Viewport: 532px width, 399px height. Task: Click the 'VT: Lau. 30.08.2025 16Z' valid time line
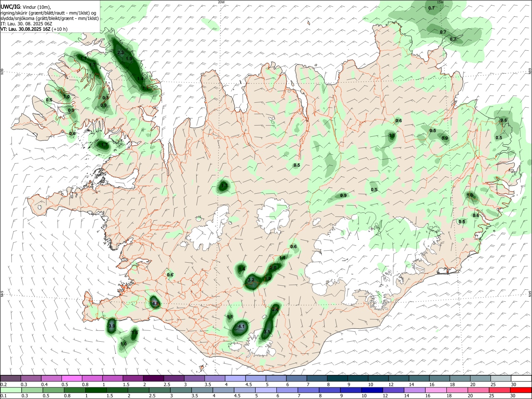25,29
